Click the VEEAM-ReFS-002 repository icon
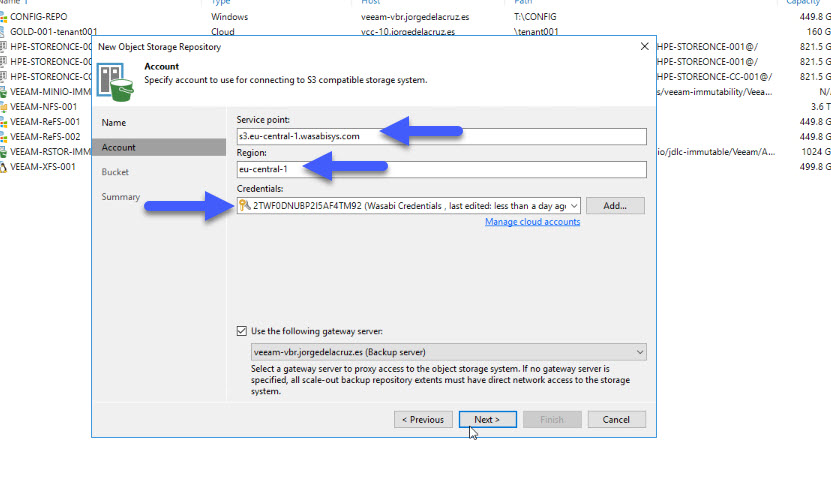 point(3,137)
